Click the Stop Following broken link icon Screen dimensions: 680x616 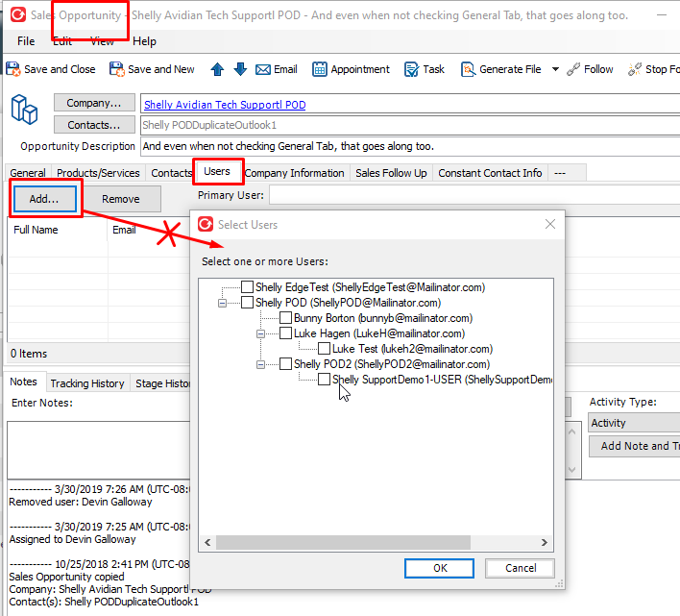point(635,69)
